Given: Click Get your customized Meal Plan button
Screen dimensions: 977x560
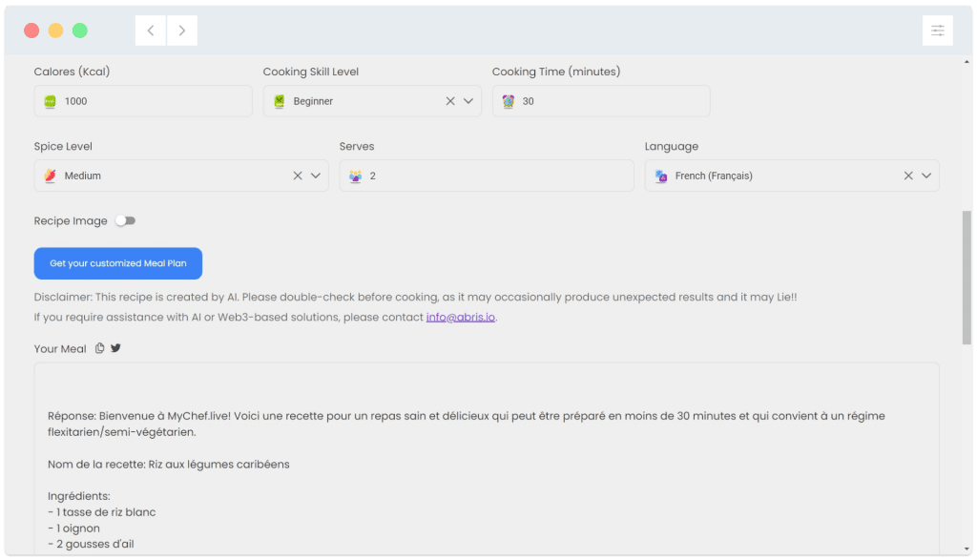Looking at the screenshot, I should [x=118, y=263].
